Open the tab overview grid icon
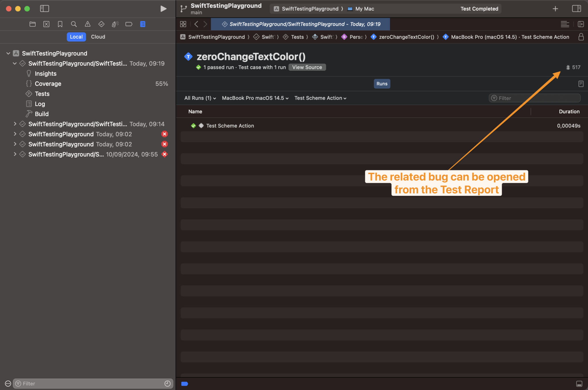Screen dimensions: 588x390 pos(183,24)
